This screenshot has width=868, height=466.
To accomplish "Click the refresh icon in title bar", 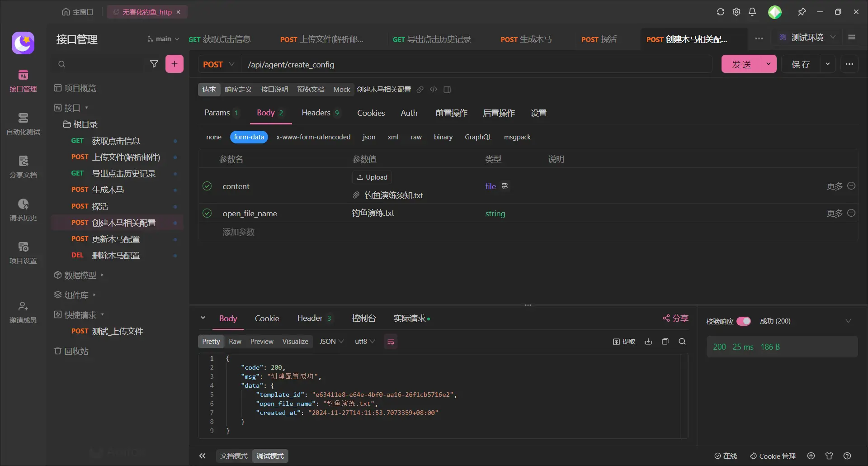I will tap(721, 12).
